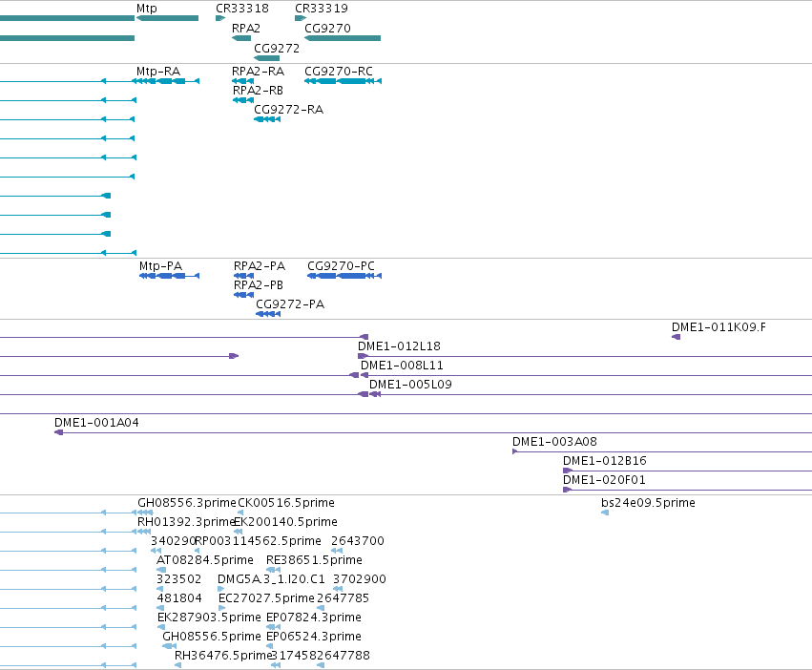
Task: Select EST AT08284.5prime
Action: (x=161, y=570)
